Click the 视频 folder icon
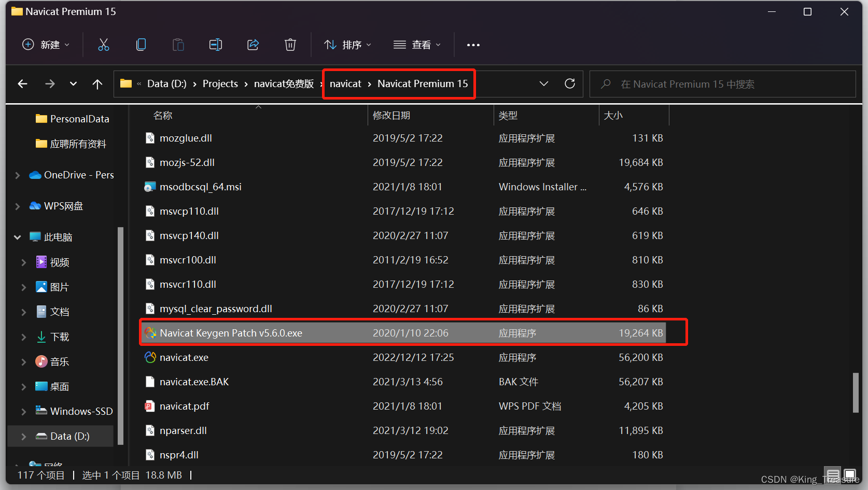This screenshot has width=868, height=490. click(41, 262)
